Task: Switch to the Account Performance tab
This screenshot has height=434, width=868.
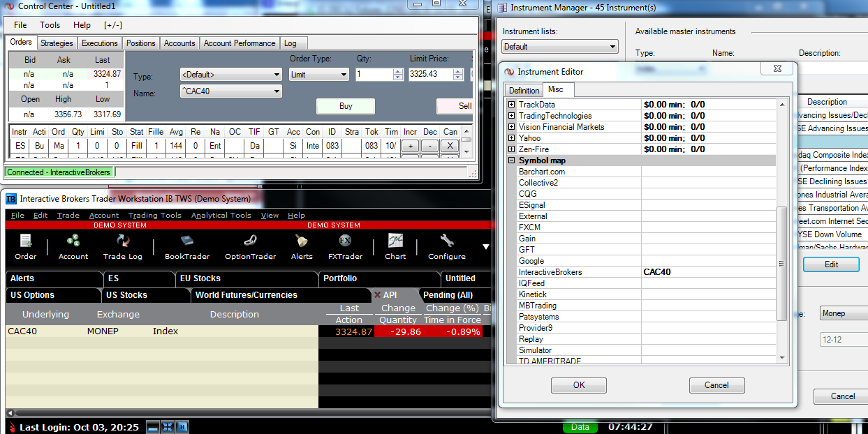Action: pyautogui.click(x=240, y=43)
